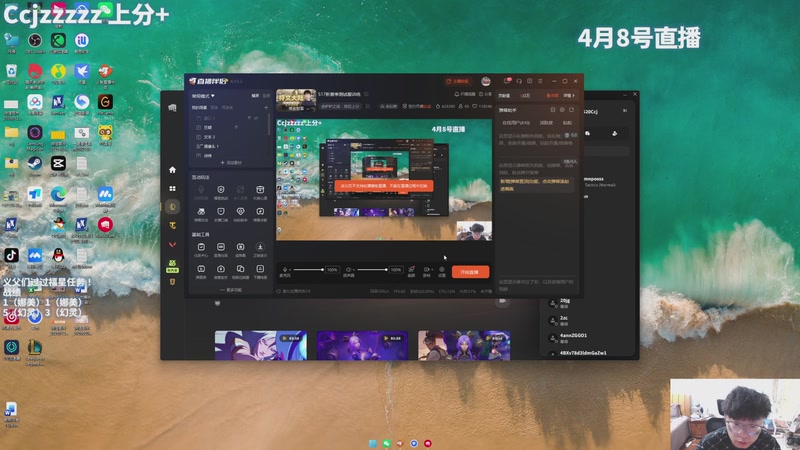Viewport: 800px width, 450px height.
Task: Open the 常规模式 mode dropdown
Action: click(x=203, y=95)
